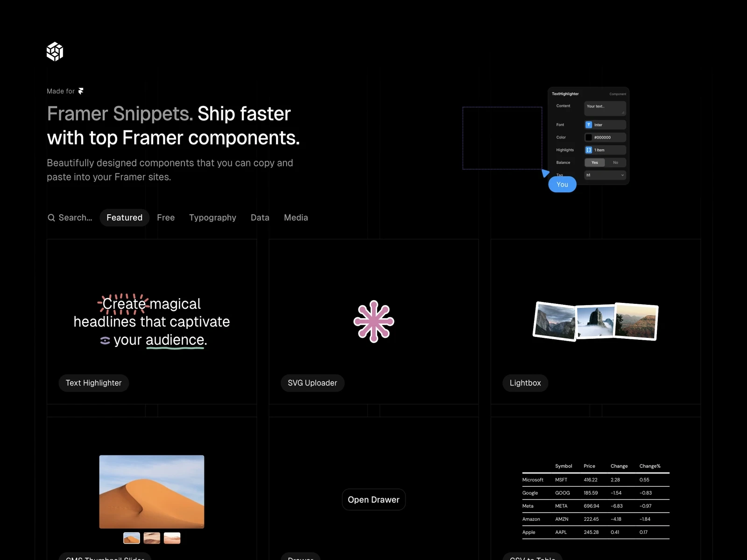The width and height of the screenshot is (747, 560).
Task: Click the "Microsoft" table cell
Action: click(x=533, y=480)
